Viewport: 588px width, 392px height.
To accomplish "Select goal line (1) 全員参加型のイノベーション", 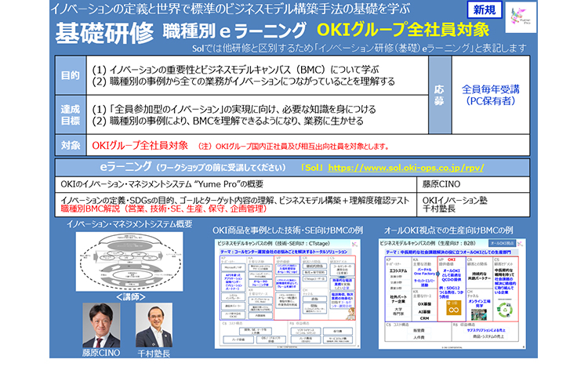I will 234,109.
